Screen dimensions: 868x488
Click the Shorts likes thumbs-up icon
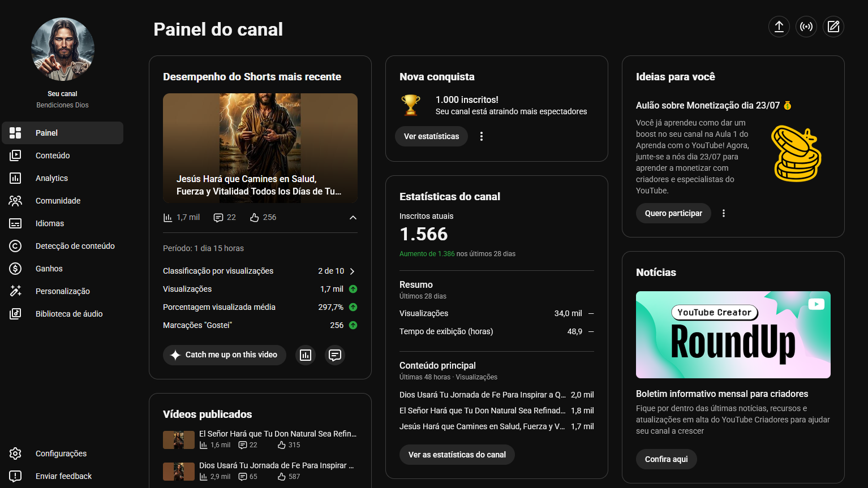pos(255,218)
